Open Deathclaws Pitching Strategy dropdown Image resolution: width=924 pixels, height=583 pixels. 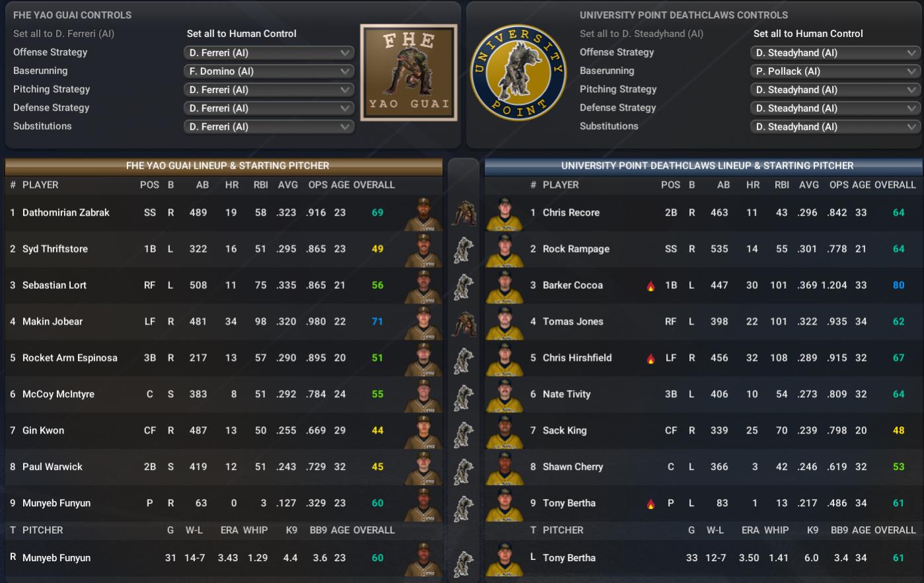tap(835, 90)
